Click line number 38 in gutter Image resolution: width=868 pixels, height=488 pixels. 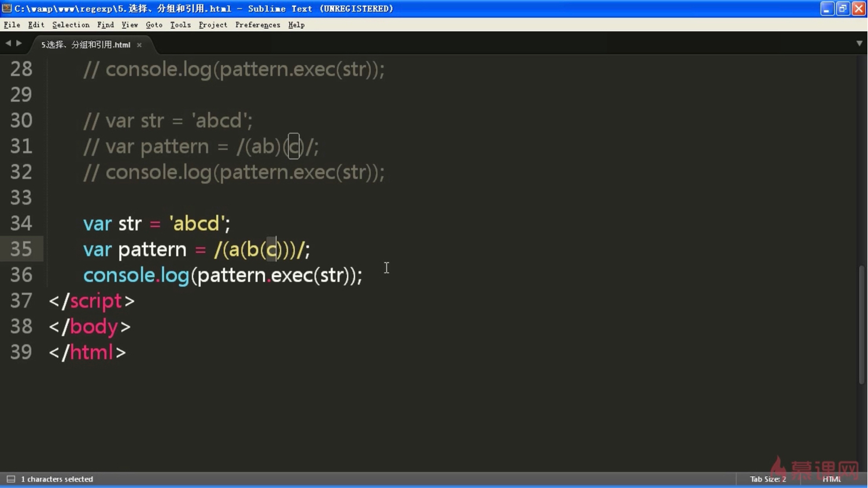[x=21, y=326]
